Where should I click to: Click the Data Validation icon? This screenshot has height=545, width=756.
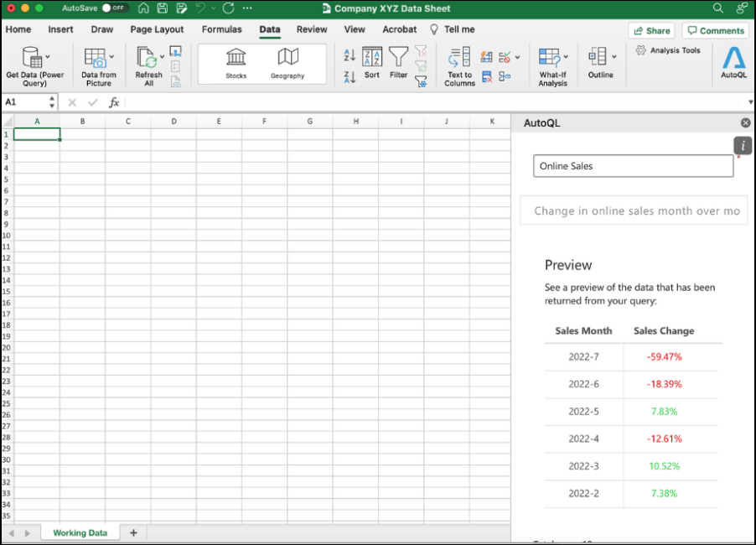point(505,57)
